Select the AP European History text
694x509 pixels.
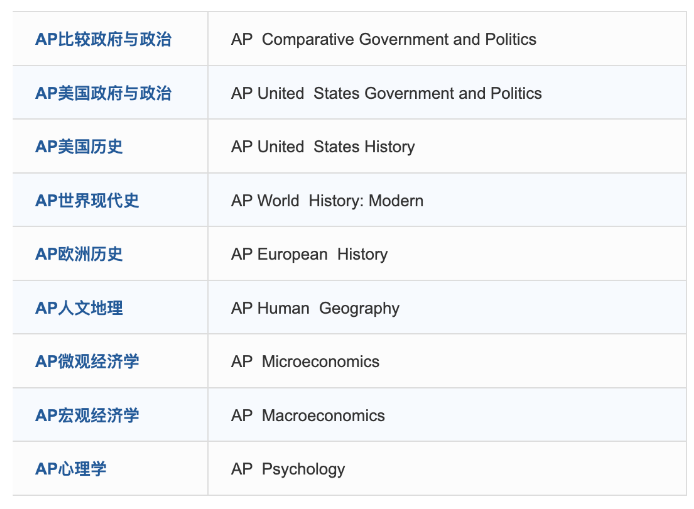[309, 254]
